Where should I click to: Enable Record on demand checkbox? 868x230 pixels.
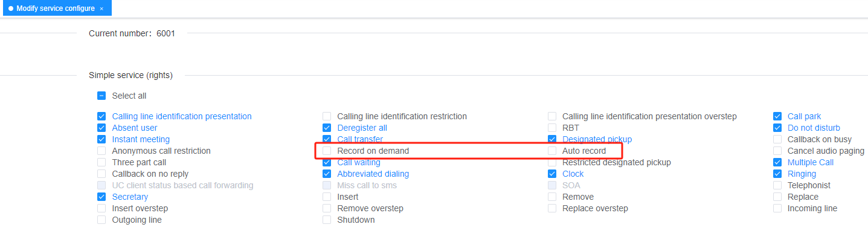click(327, 151)
